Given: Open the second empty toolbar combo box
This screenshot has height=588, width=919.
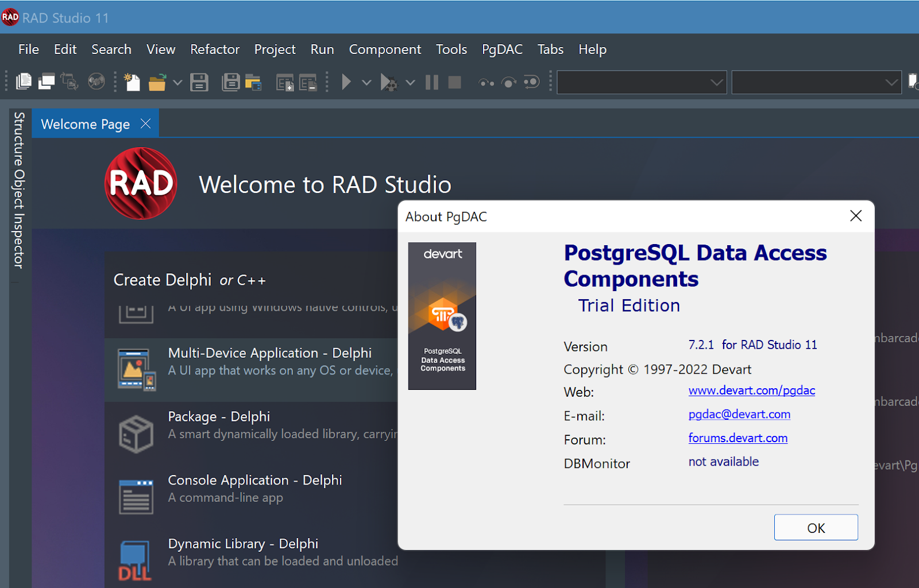Looking at the screenshot, I should click(816, 83).
